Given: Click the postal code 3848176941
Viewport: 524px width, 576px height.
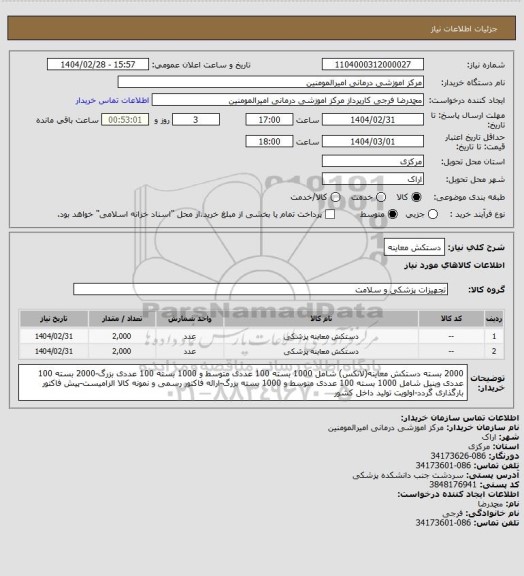Looking at the screenshot, I should pos(453,485).
